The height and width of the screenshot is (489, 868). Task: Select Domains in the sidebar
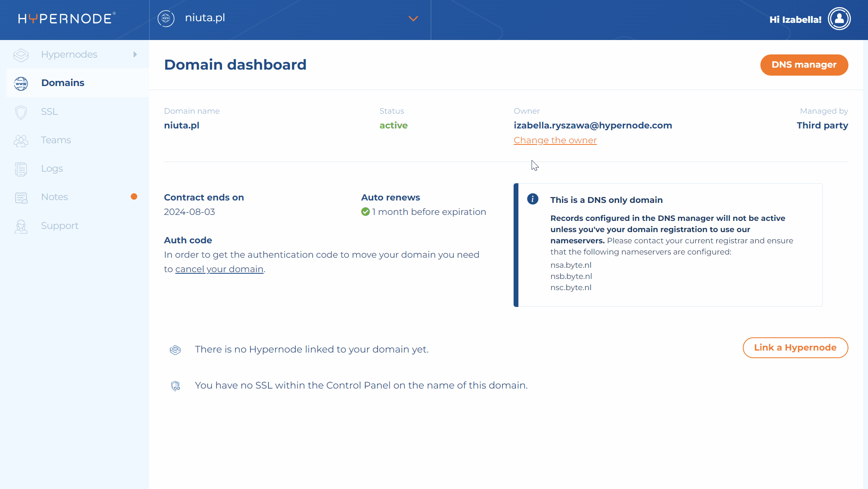tap(78, 83)
